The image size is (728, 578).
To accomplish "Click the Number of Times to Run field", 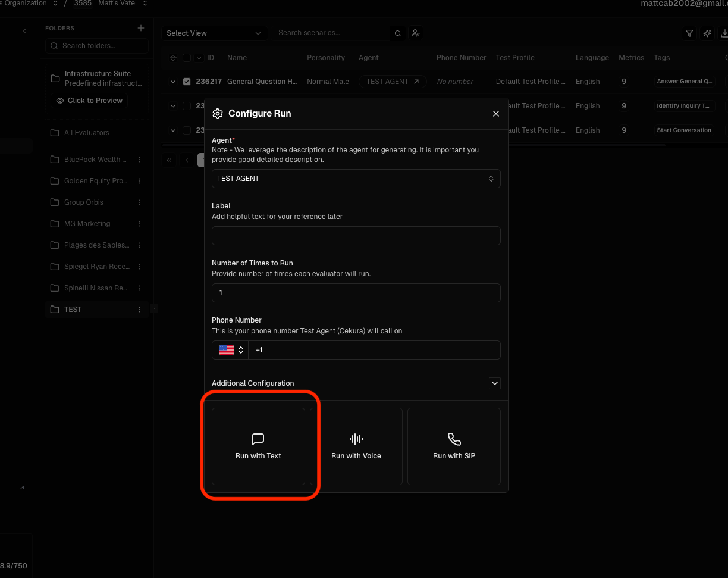I will pos(356,293).
